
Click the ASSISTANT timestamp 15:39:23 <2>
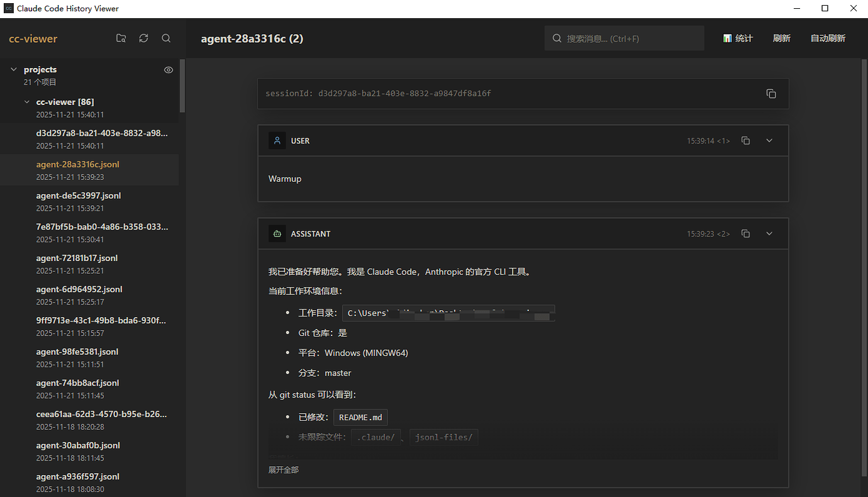tap(708, 234)
